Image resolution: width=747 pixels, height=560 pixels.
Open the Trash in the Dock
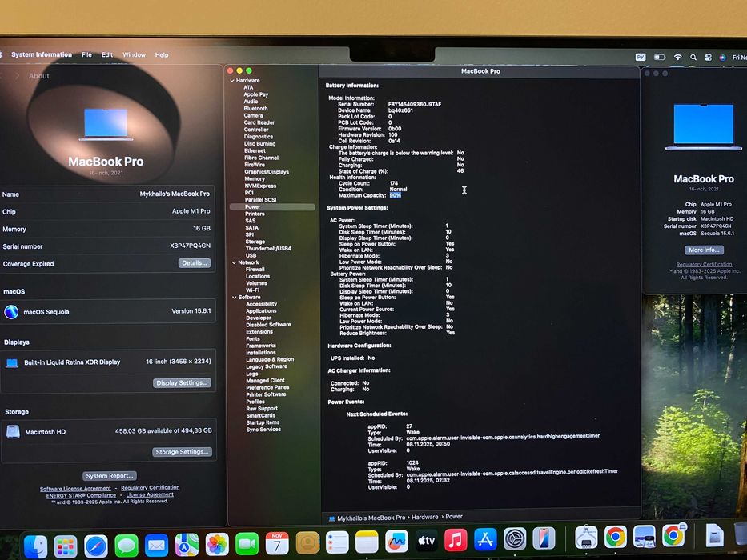[741, 534]
